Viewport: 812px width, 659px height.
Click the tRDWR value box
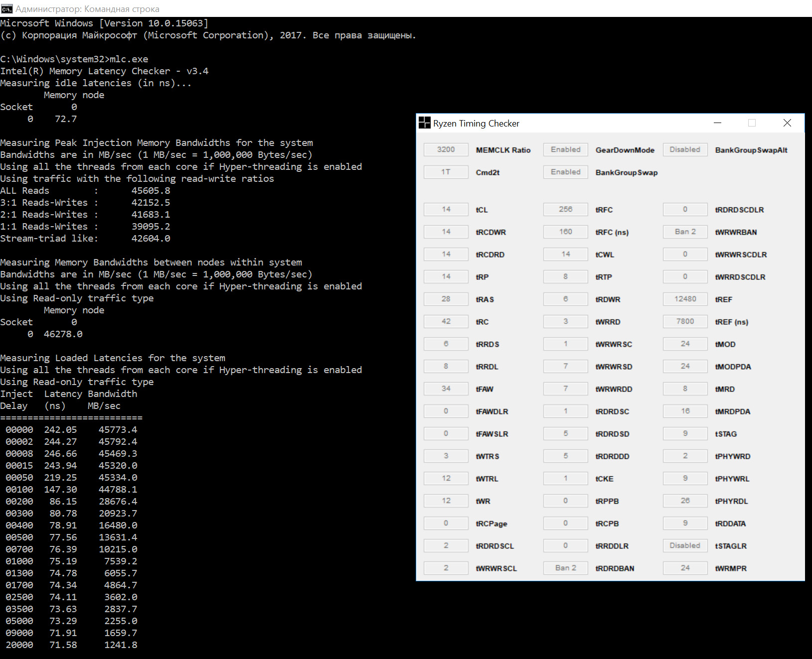[565, 299]
